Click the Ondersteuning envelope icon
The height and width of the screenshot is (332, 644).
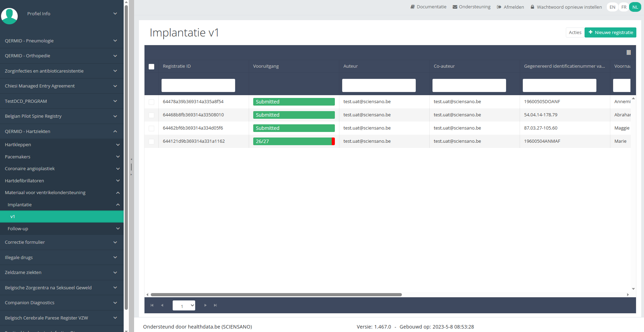(x=455, y=7)
